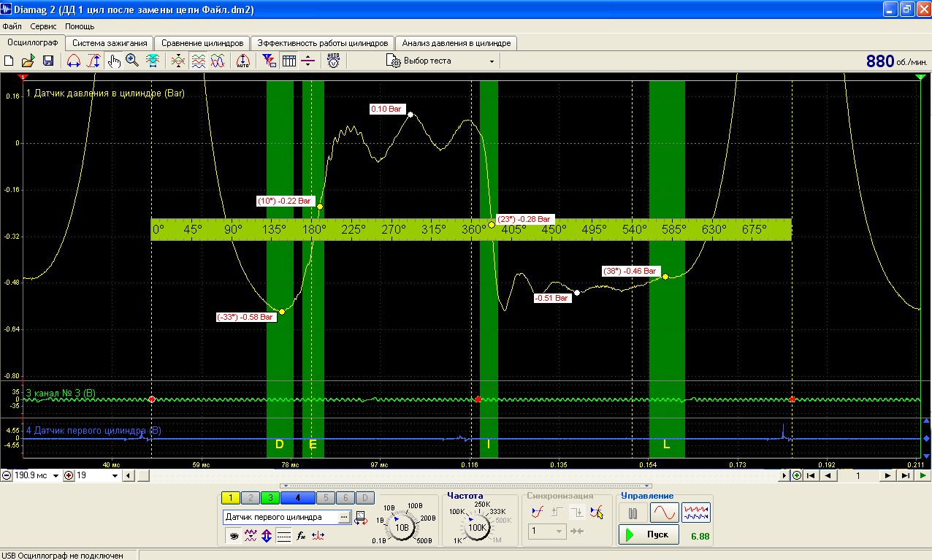The height and width of the screenshot is (560, 932).
Task: Activate the hand pan tool
Action: 113,61
